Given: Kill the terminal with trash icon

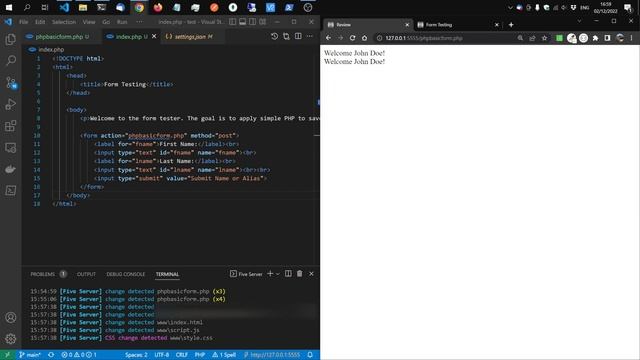Looking at the screenshot, I should [300, 273].
